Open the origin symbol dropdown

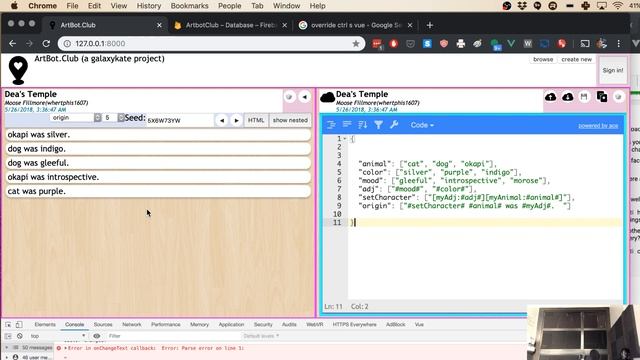click(x=76, y=118)
